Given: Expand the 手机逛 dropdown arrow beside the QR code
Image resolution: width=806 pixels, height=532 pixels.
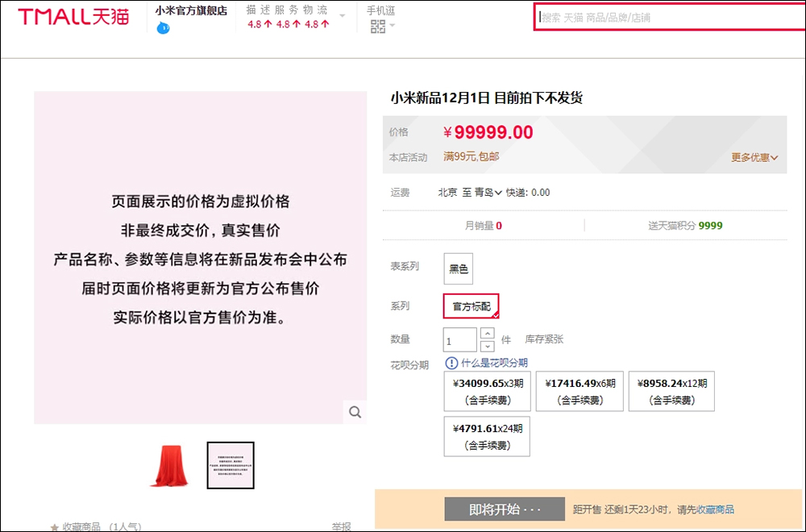Looking at the screenshot, I should point(393,25).
